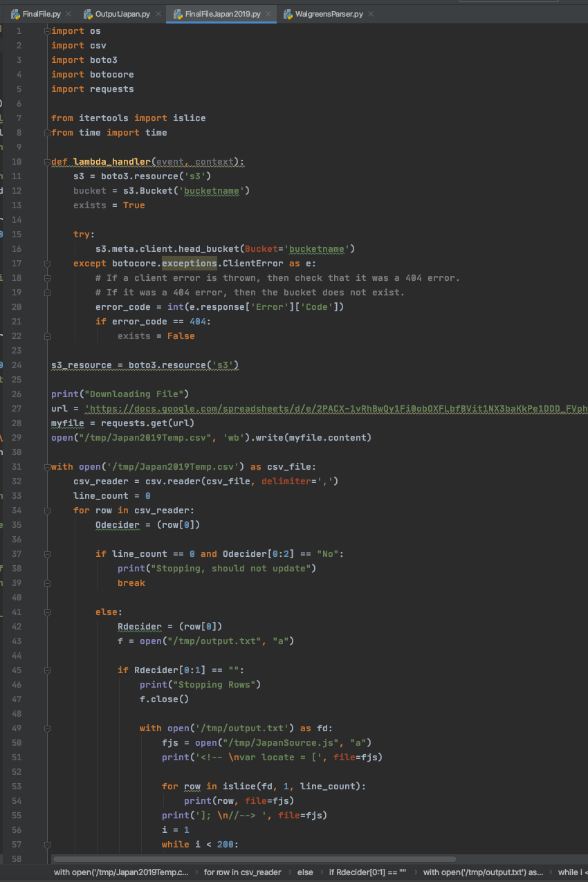Screen dimensions: 588x882
Task: Open the WalgreensParser.py tab
Action: 329,14
